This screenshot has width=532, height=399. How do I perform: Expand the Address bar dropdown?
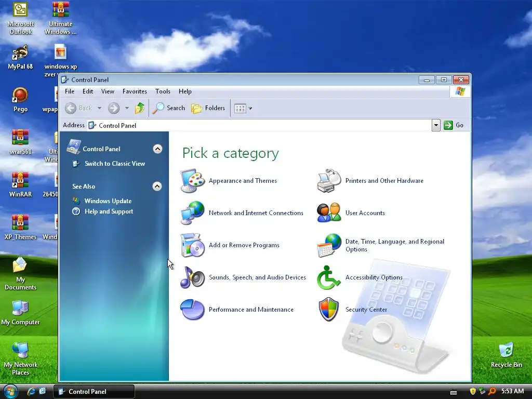[x=436, y=125]
